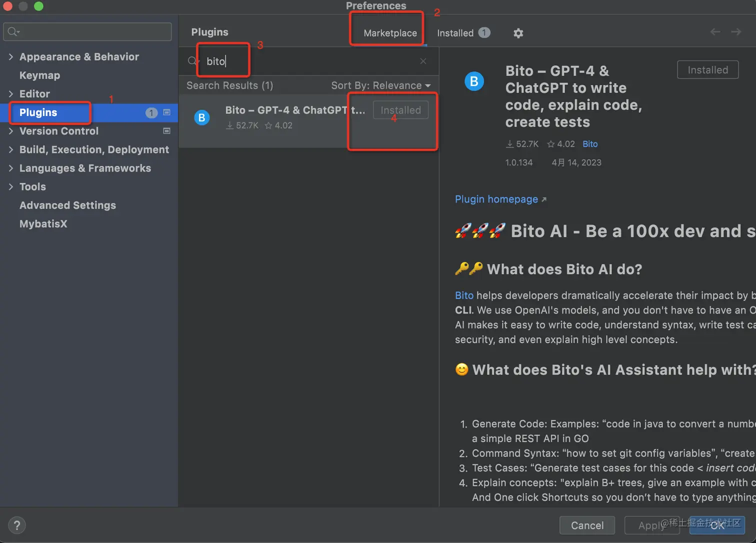The height and width of the screenshot is (543, 756).
Task: Open help with the question mark button
Action: (x=17, y=525)
